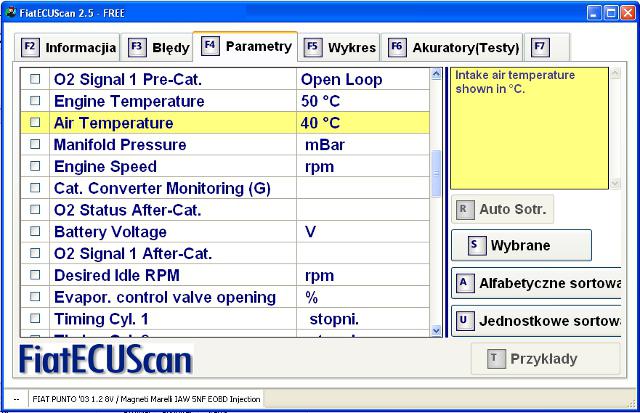Click the T key icon on Przykłady

496,359
